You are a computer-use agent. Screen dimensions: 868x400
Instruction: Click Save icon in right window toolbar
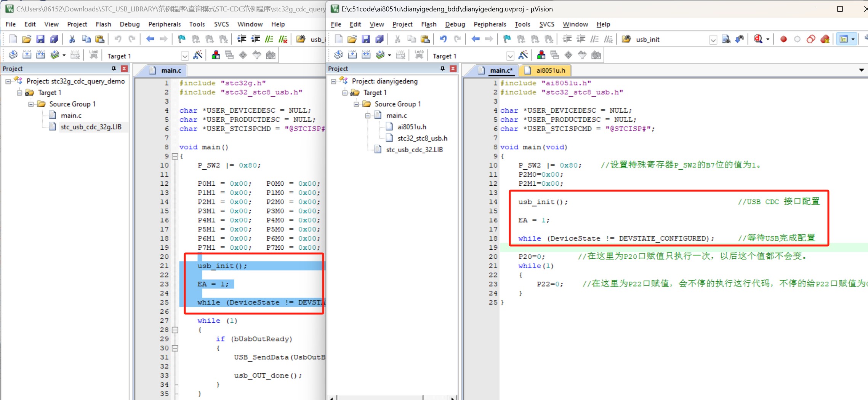pyautogui.click(x=365, y=39)
